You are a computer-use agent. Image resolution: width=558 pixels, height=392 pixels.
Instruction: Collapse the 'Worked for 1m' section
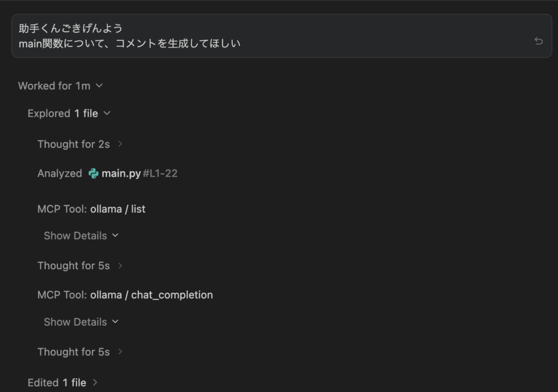(x=99, y=86)
